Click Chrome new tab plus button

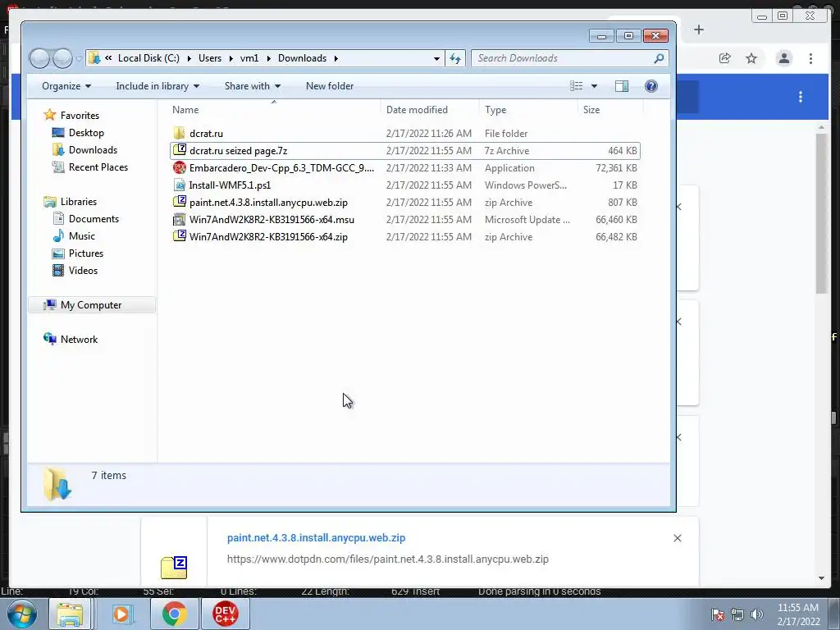click(699, 30)
